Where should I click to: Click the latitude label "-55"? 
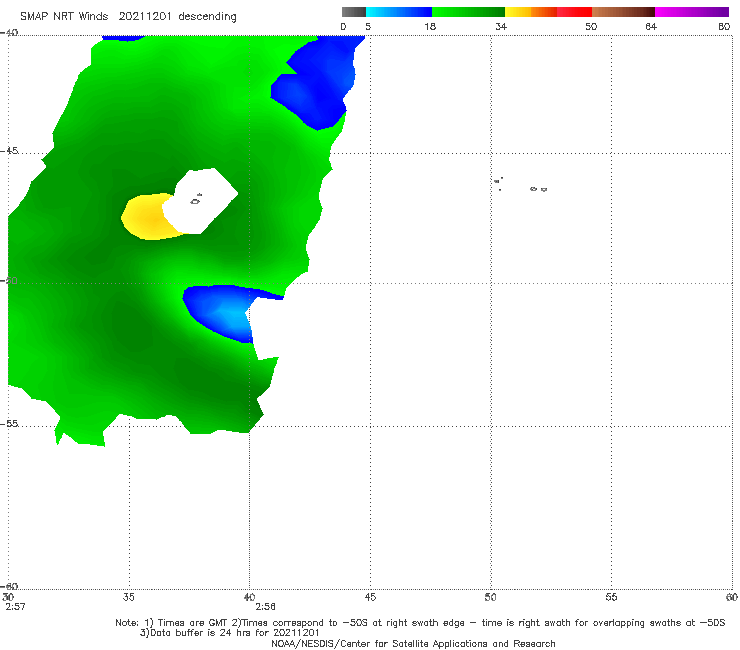pyautogui.click(x=9, y=423)
